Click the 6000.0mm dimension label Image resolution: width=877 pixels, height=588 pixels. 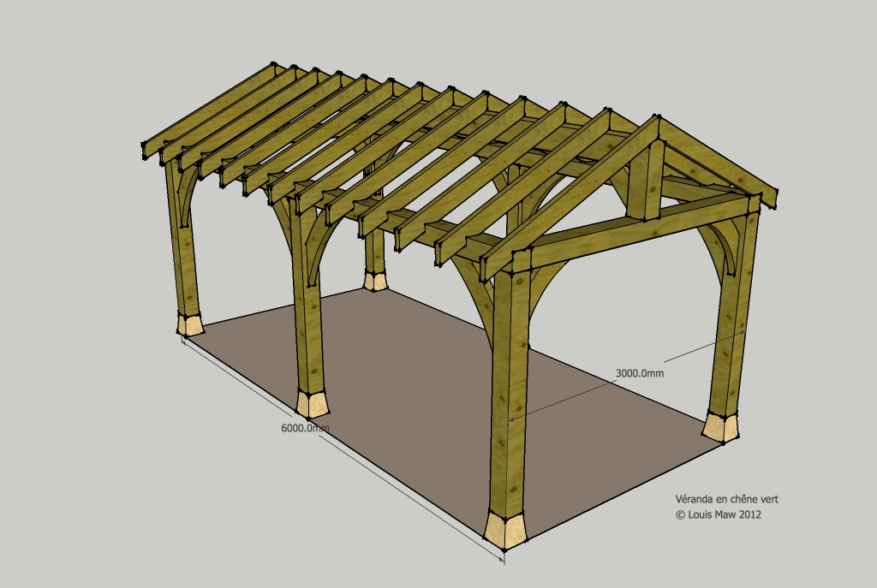(305, 427)
